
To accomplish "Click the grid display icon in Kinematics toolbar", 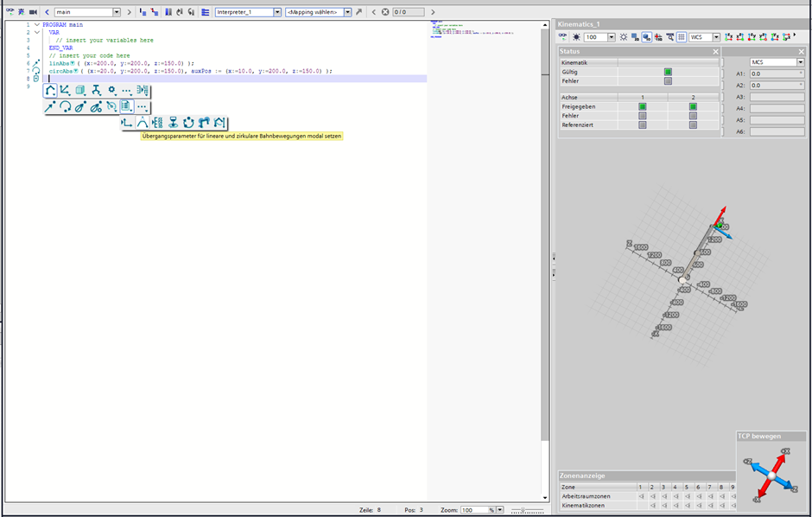I will [x=681, y=37].
